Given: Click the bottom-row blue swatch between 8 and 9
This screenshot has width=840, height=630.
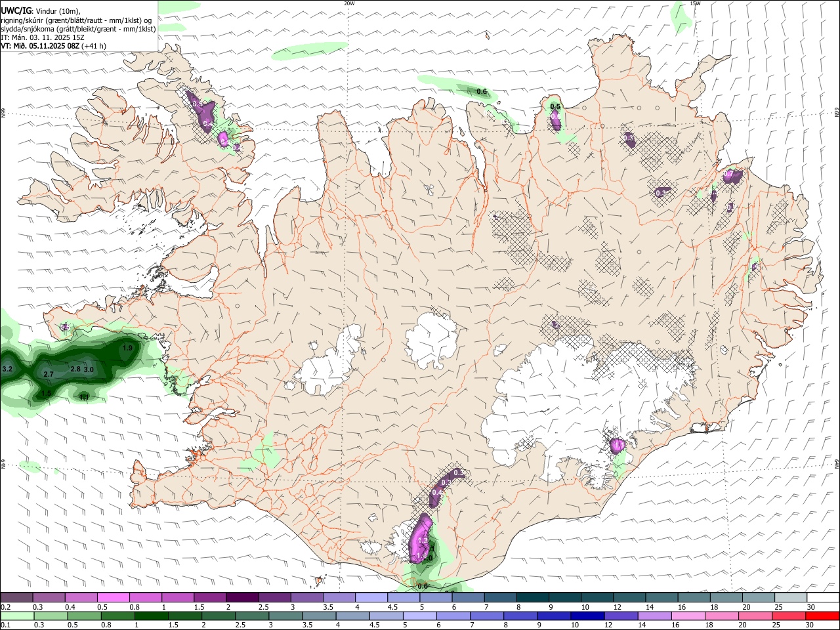Looking at the screenshot, I should tap(520, 616).
